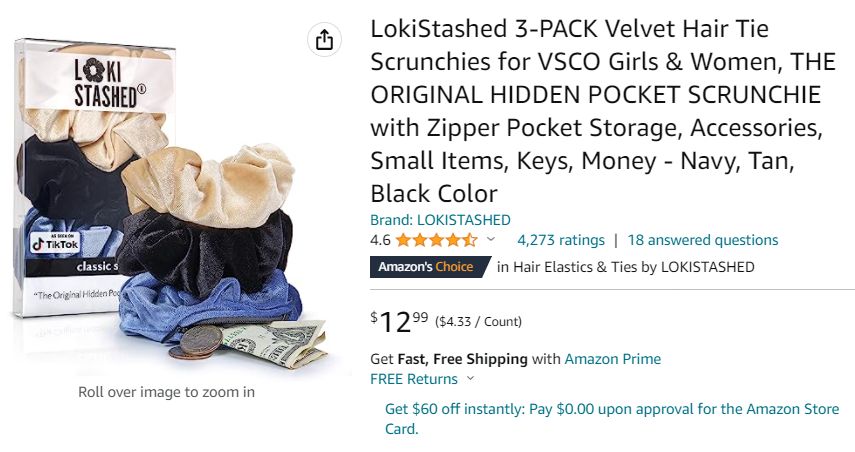
Task: Click the 4.6 rating number
Action: pyautogui.click(x=380, y=240)
